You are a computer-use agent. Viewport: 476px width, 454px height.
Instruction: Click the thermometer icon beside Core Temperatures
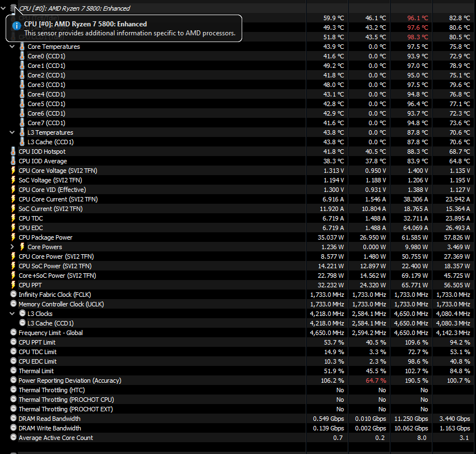click(x=22, y=47)
